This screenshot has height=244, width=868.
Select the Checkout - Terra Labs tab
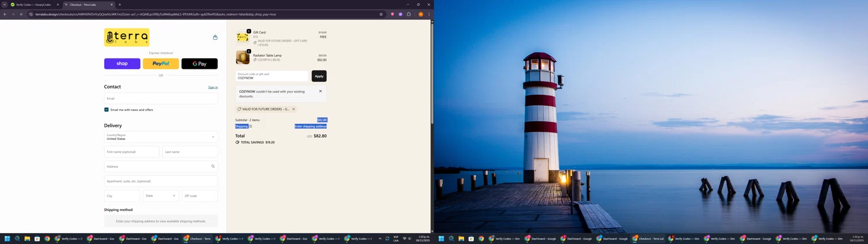pyautogui.click(x=88, y=5)
